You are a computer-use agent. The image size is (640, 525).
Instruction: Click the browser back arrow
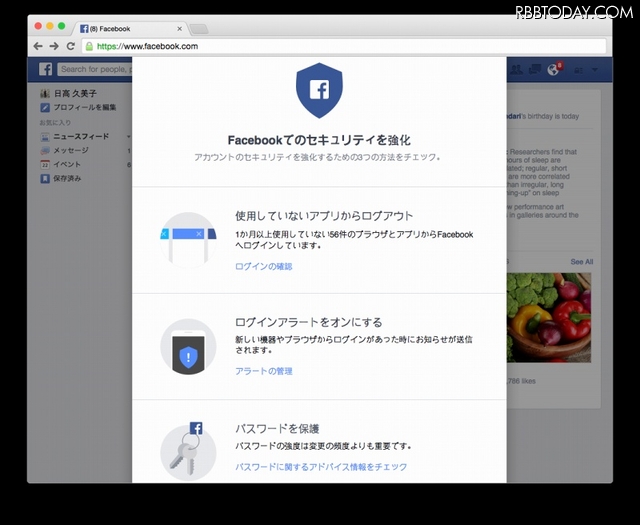pyautogui.click(x=38, y=46)
